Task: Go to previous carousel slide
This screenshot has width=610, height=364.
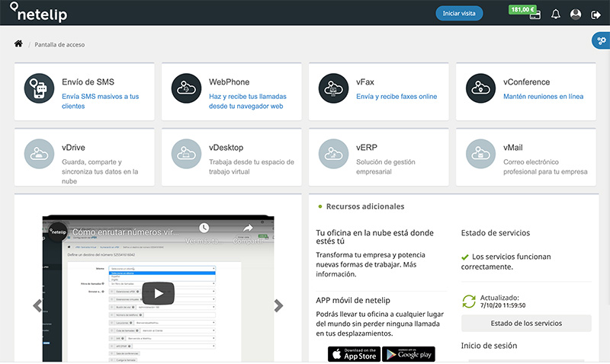Action: pos(37,305)
